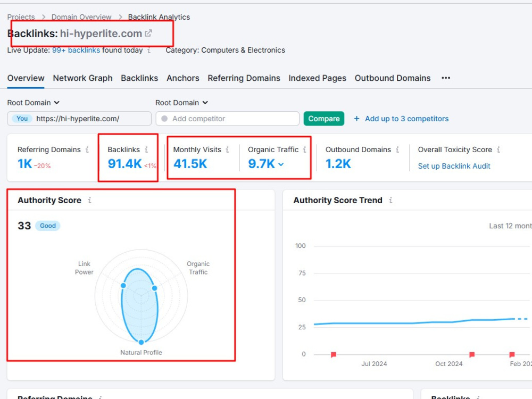Click info icon beside Outbound Domains metric

click(x=397, y=149)
